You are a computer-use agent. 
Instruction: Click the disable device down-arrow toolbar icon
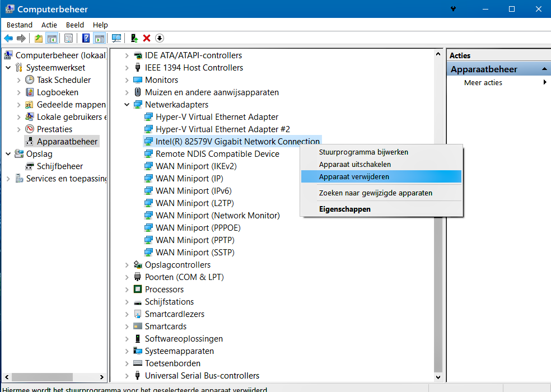pos(160,38)
